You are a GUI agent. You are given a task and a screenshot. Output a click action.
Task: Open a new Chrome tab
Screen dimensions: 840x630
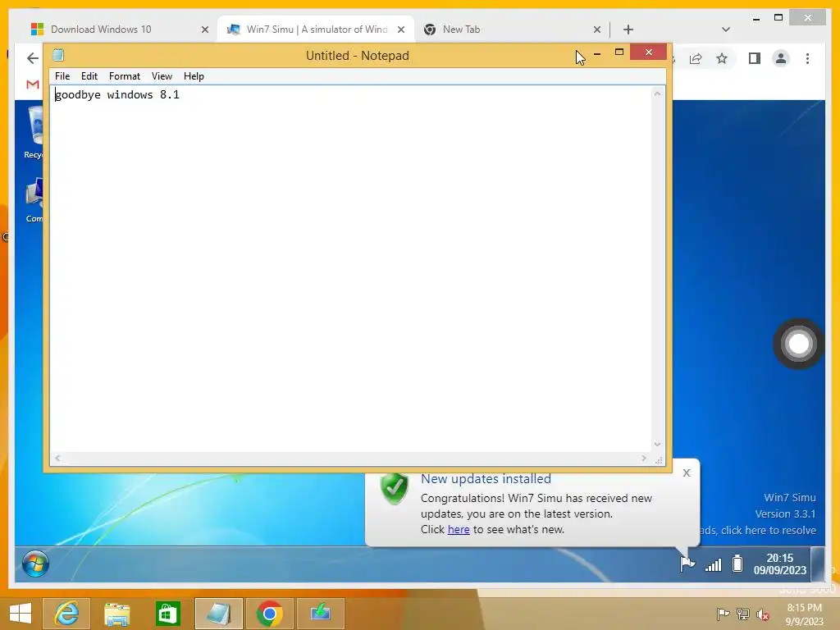pos(628,30)
